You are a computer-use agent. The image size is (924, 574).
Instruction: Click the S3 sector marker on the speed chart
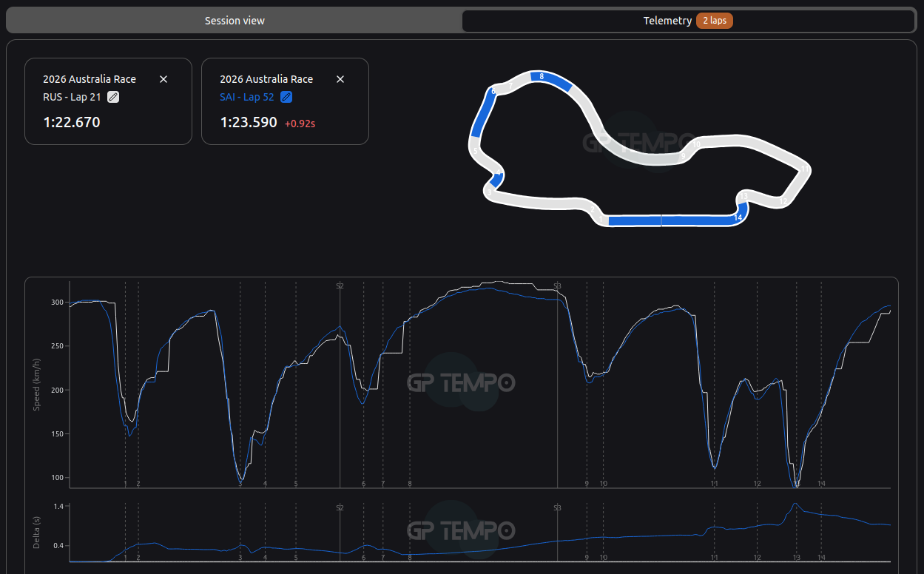coord(557,285)
